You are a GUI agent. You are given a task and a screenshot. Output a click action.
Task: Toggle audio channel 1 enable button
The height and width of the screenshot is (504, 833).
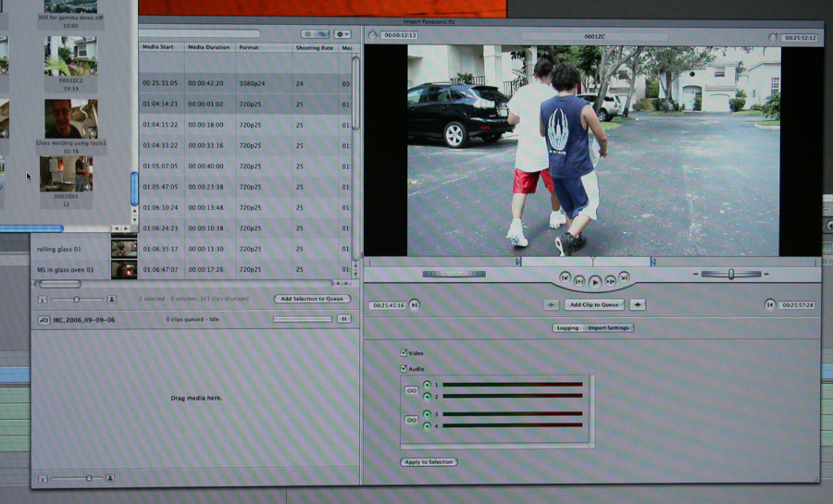tap(427, 385)
